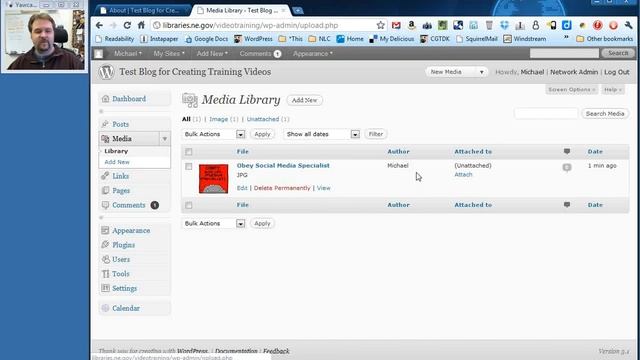Open the Appearance admin bar menu
The height and width of the screenshot is (360, 640).
313,53
